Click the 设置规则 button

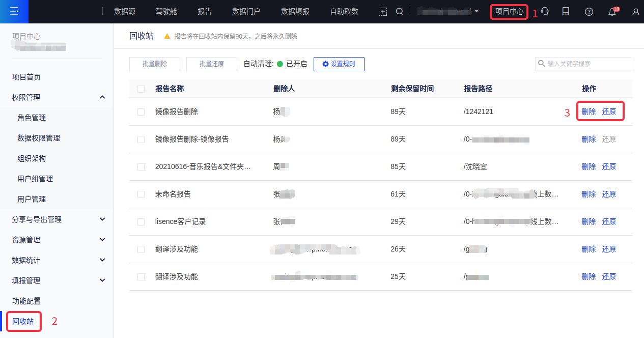pos(339,64)
